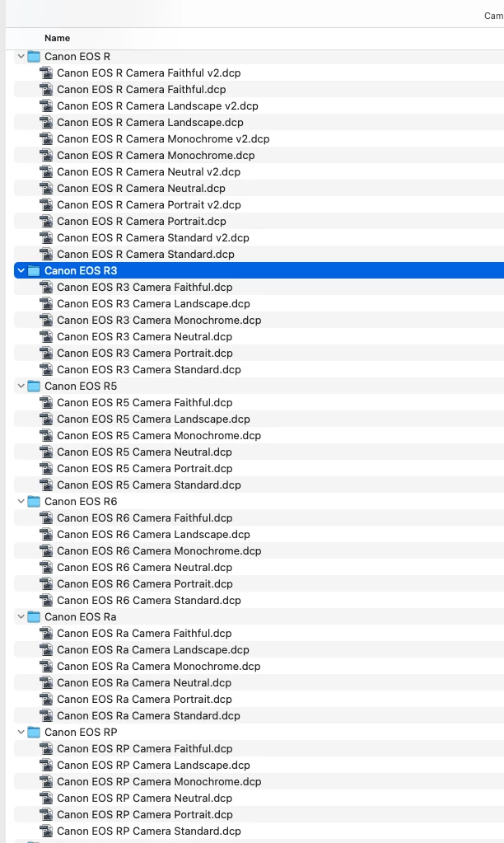
Task: Click file icon of EOS R Camera Portrait.dcp
Action: click(x=47, y=221)
